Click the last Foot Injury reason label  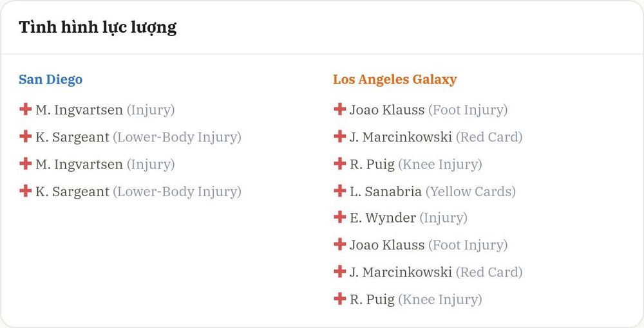click(x=468, y=245)
